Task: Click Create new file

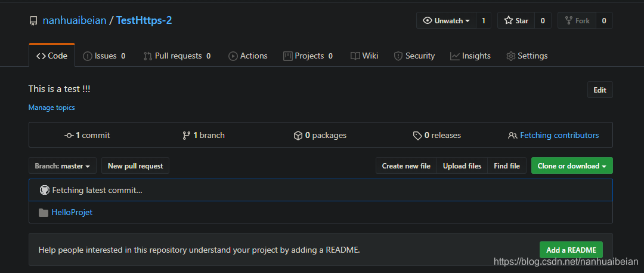Action: pyautogui.click(x=406, y=166)
